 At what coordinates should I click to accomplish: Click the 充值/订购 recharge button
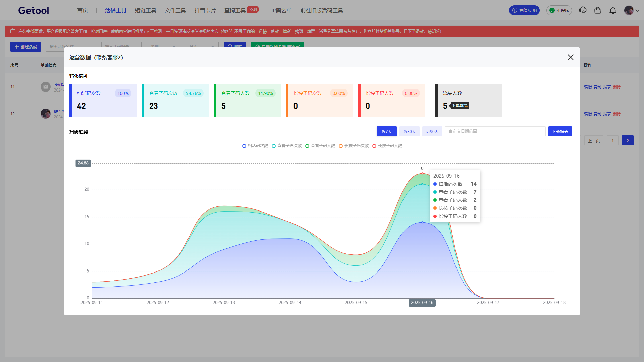tap(524, 10)
